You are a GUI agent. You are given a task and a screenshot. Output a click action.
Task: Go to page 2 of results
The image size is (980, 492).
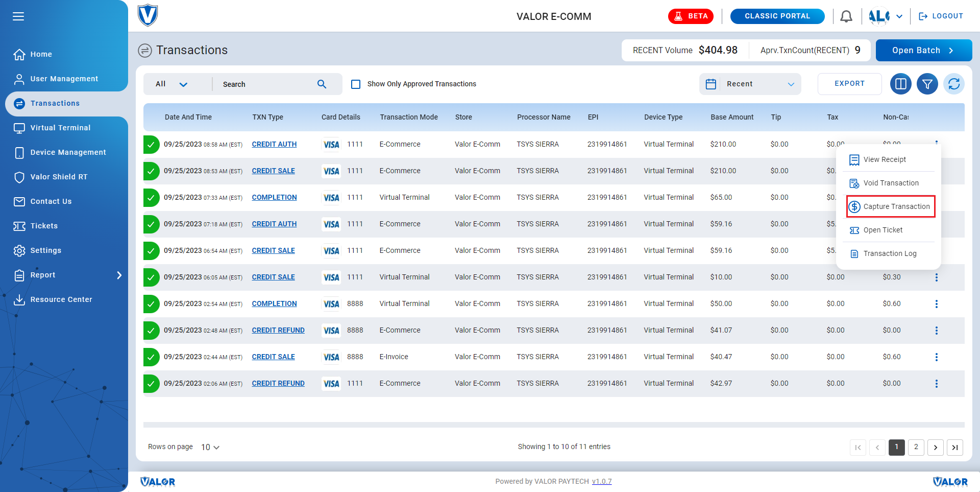coord(916,447)
